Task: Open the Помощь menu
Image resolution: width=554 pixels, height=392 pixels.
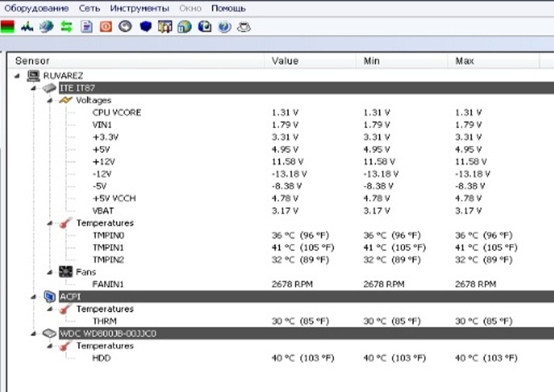Action: pos(228,8)
